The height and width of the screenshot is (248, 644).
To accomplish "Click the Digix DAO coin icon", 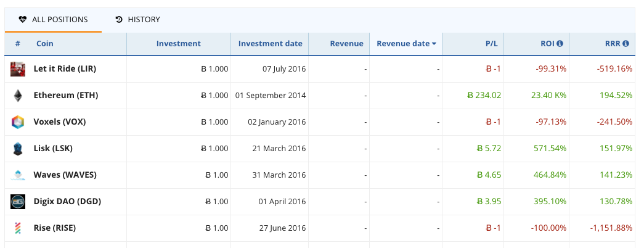I will pos(18,202).
